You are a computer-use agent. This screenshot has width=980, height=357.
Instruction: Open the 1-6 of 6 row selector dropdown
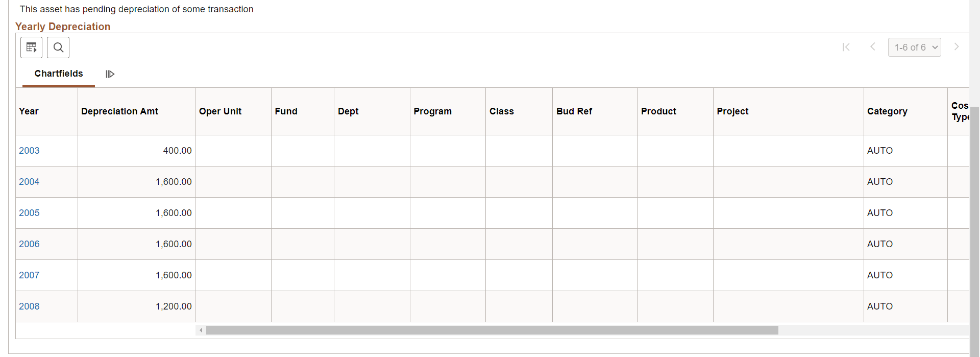914,47
